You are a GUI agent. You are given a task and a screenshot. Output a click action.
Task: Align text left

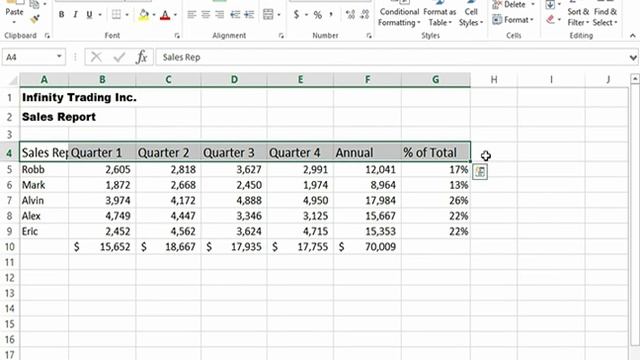[x=191, y=15]
